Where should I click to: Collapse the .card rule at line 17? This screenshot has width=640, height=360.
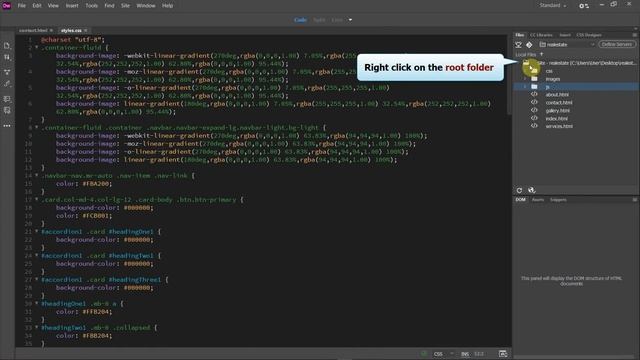pyautogui.click(x=36, y=200)
